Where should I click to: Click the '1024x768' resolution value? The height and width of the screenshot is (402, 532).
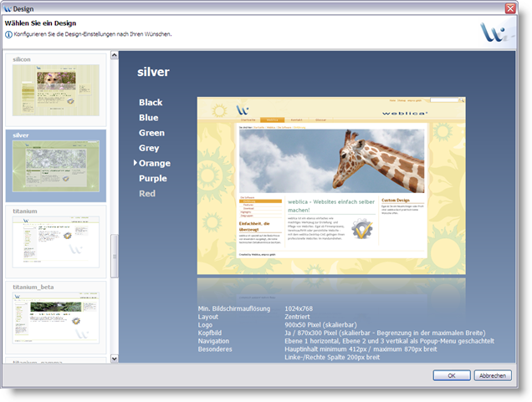click(299, 308)
